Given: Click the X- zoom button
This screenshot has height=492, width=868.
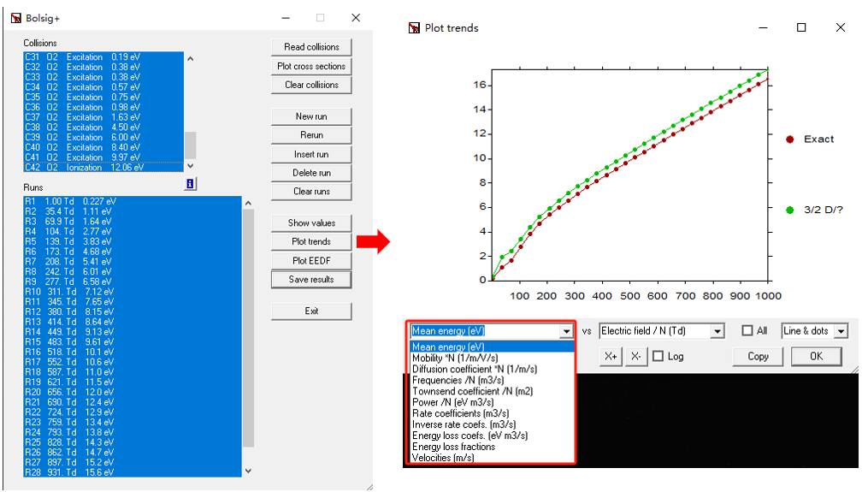Looking at the screenshot, I should [636, 356].
